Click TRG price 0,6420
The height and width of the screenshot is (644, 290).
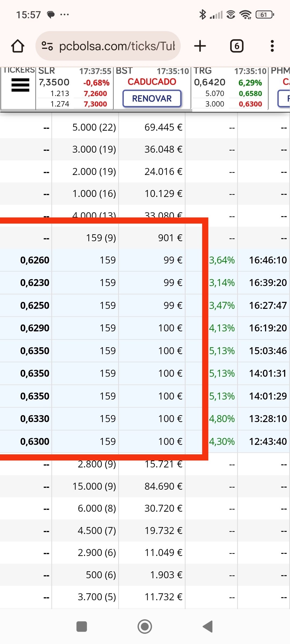click(x=210, y=82)
